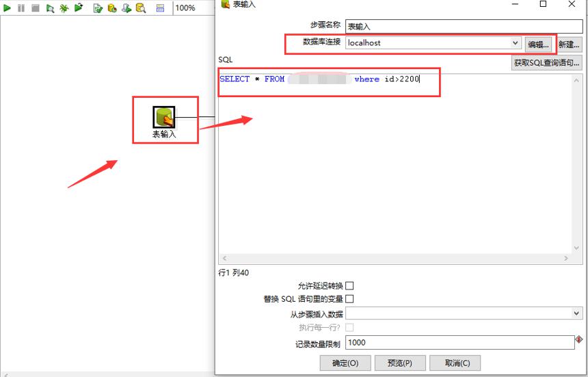This screenshot has height=377, width=588.
Task: Click the 记录数量限制 input field
Action: pos(459,343)
